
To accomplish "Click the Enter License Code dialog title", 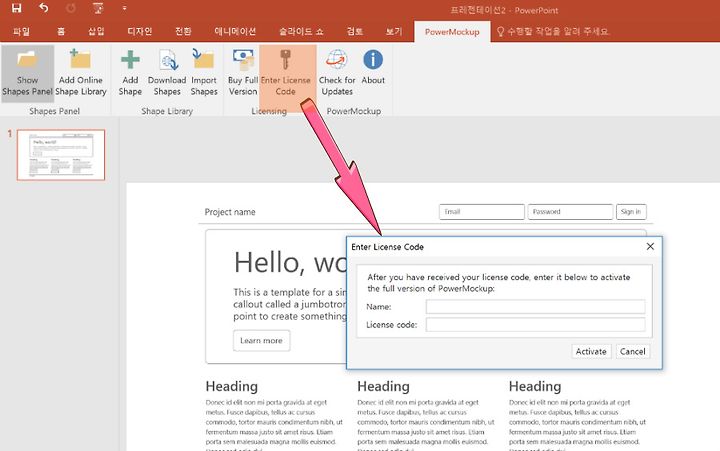I will 388,247.
